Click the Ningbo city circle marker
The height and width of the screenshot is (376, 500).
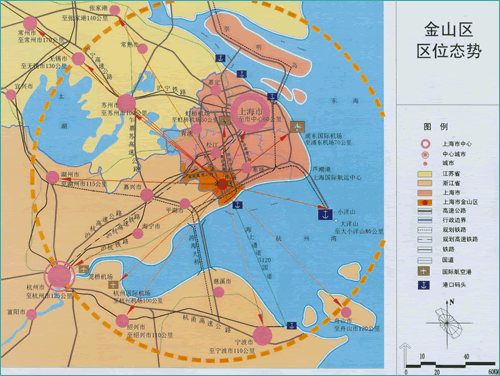pyautogui.click(x=262, y=335)
